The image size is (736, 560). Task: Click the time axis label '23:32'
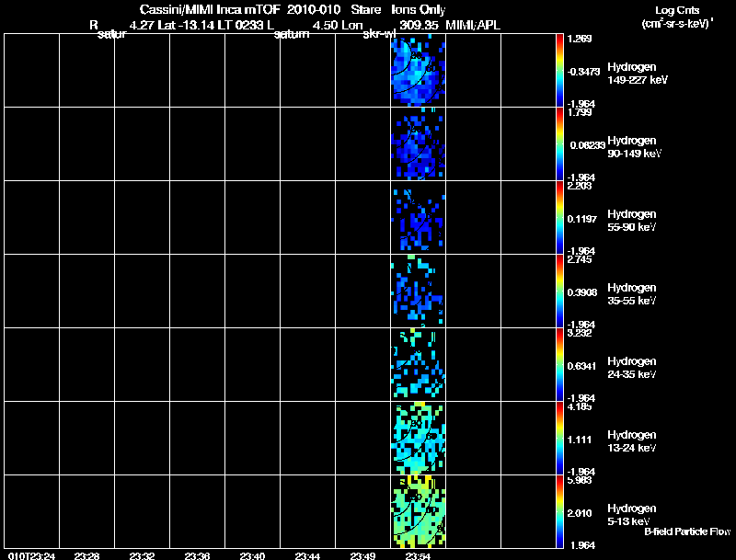(x=143, y=556)
